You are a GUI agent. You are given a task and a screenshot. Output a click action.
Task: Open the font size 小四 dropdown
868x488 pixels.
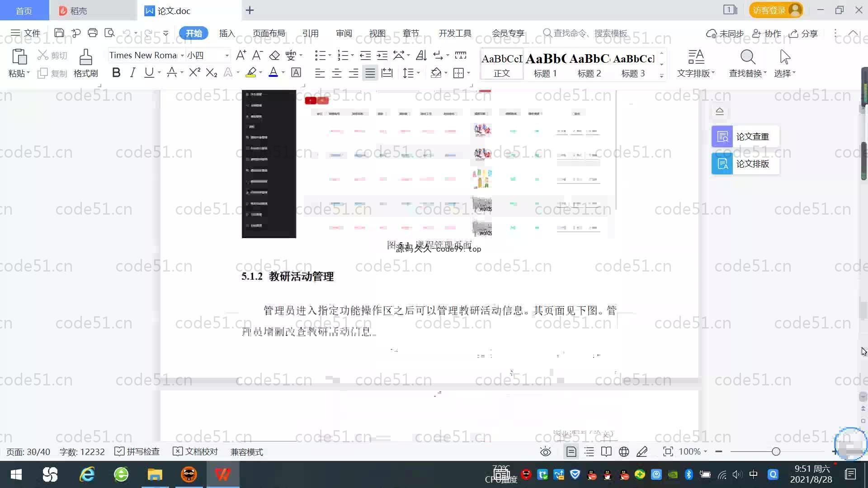(x=227, y=56)
